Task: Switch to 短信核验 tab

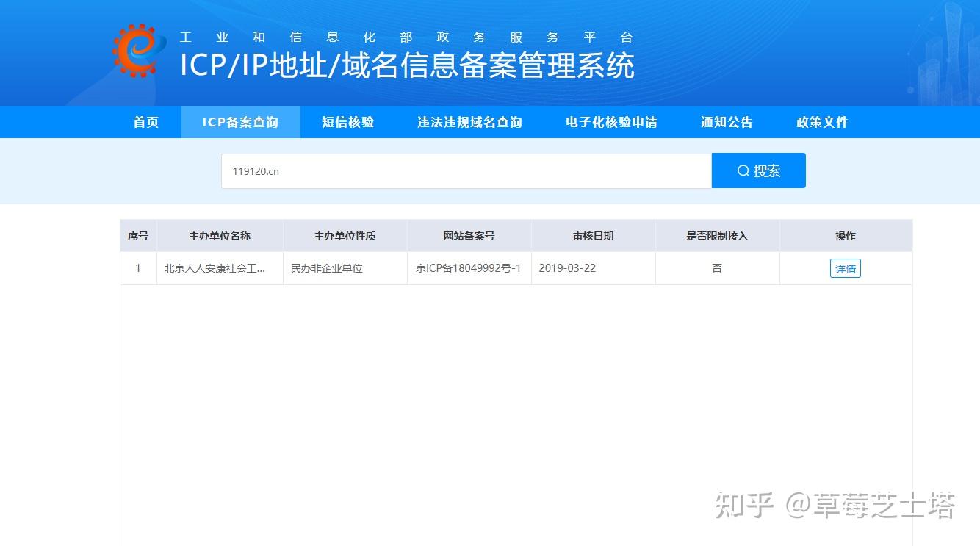Action: coord(347,122)
